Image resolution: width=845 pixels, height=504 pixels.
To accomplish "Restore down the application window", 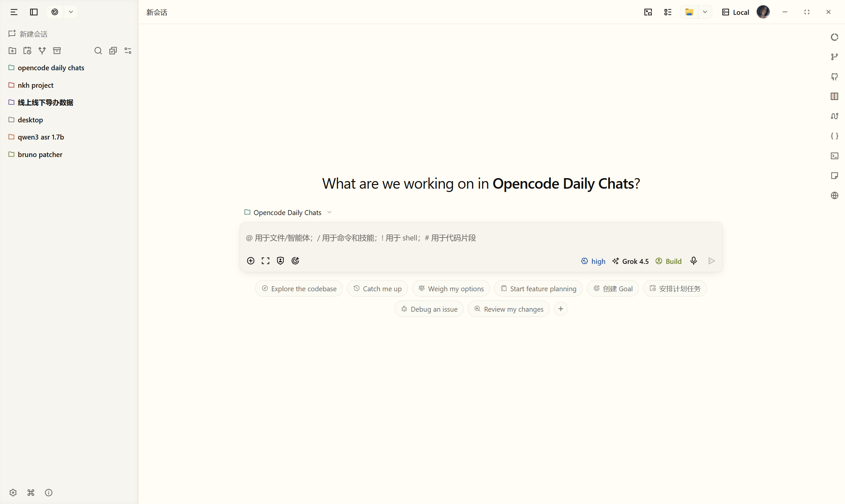I will (807, 12).
